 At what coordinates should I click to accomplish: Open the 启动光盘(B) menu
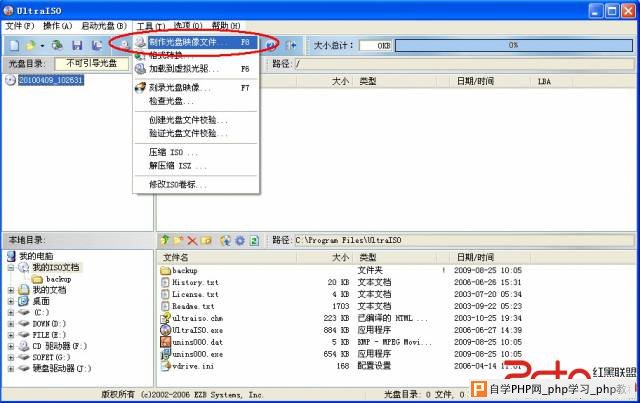pos(104,26)
